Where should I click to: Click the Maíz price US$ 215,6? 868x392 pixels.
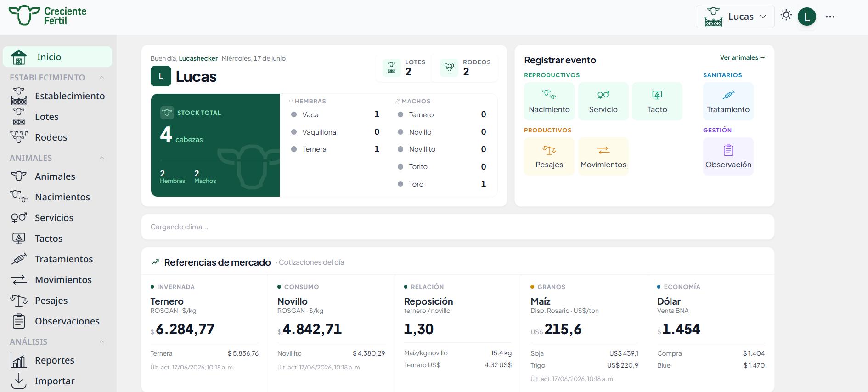click(556, 329)
